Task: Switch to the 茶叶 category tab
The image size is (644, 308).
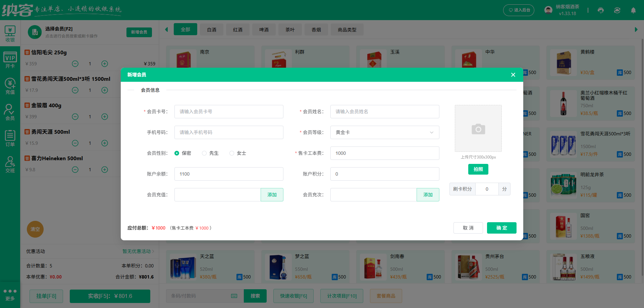Action: [x=290, y=29]
